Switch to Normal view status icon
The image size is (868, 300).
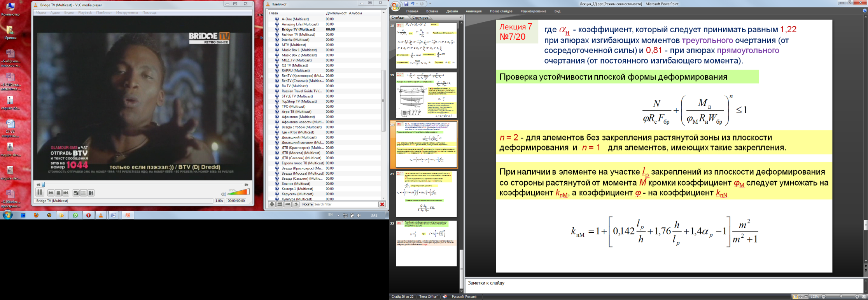[795, 296]
